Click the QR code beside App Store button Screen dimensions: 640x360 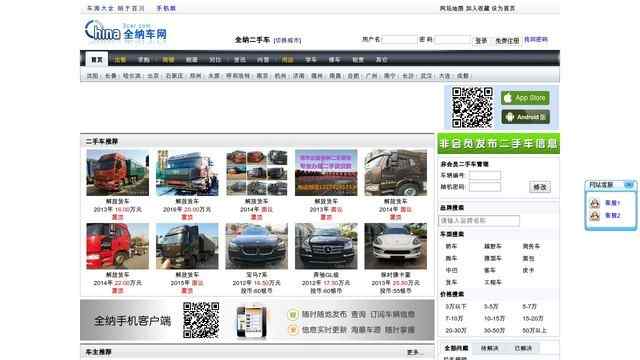pos(472,107)
